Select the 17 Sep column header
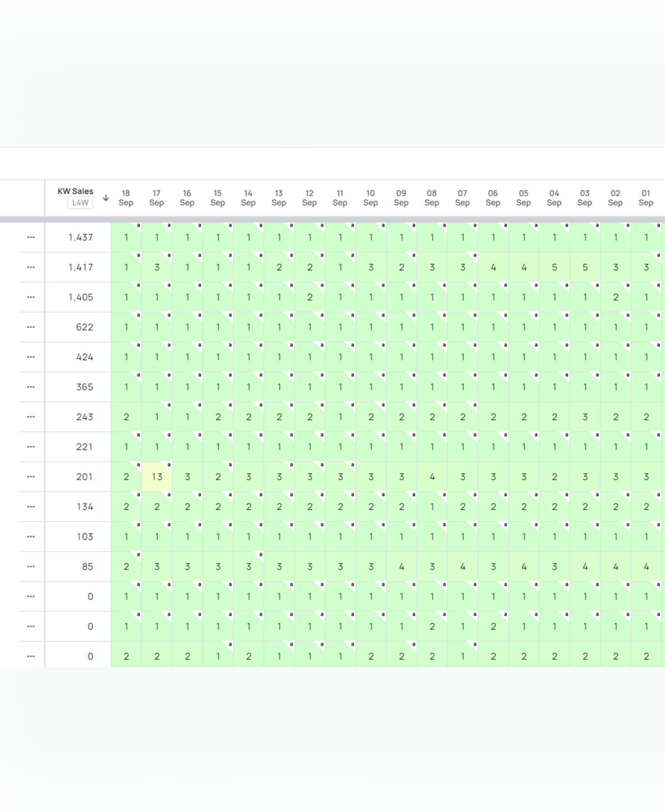Viewport: 665px width, 812px height. point(156,198)
